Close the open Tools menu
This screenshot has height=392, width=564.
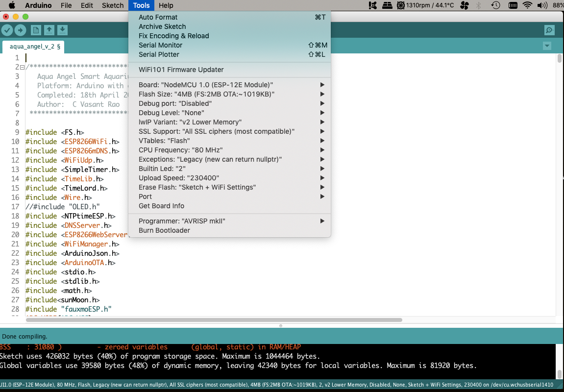click(x=141, y=5)
